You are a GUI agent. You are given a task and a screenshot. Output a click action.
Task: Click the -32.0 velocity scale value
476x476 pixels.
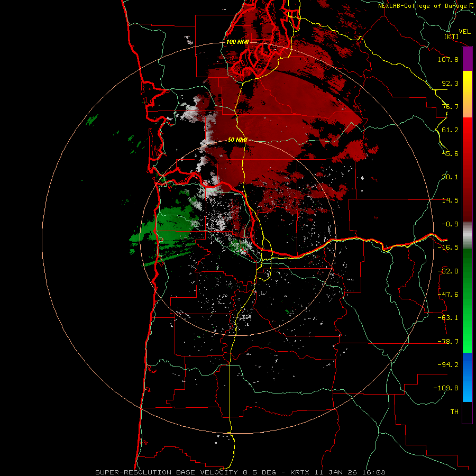coord(448,271)
